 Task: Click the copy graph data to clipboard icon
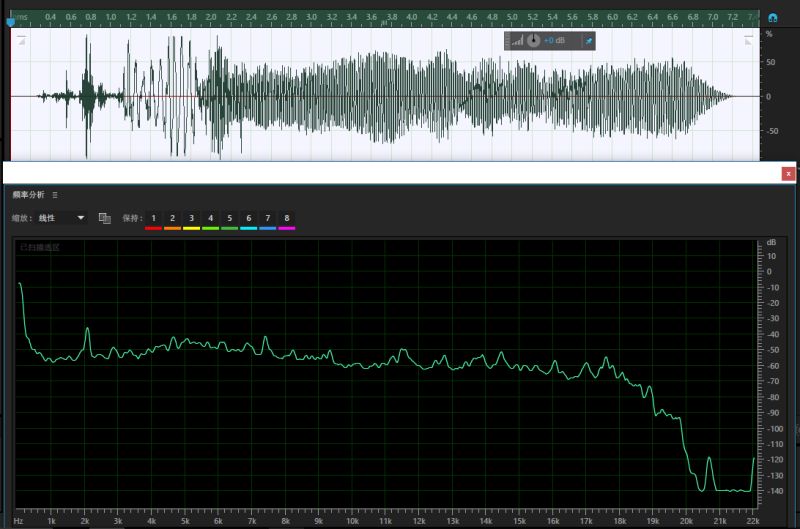coord(105,218)
